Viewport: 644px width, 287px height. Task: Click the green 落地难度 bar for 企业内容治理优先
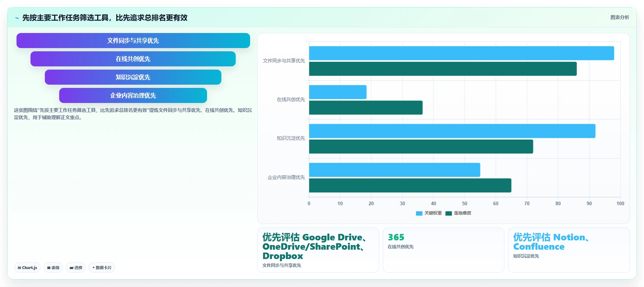[410, 185]
